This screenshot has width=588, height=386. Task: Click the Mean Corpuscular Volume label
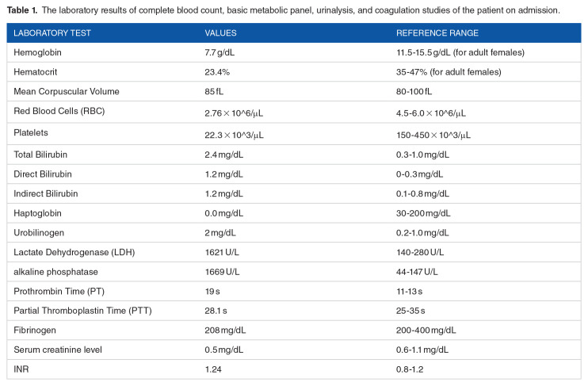[x=63, y=92]
